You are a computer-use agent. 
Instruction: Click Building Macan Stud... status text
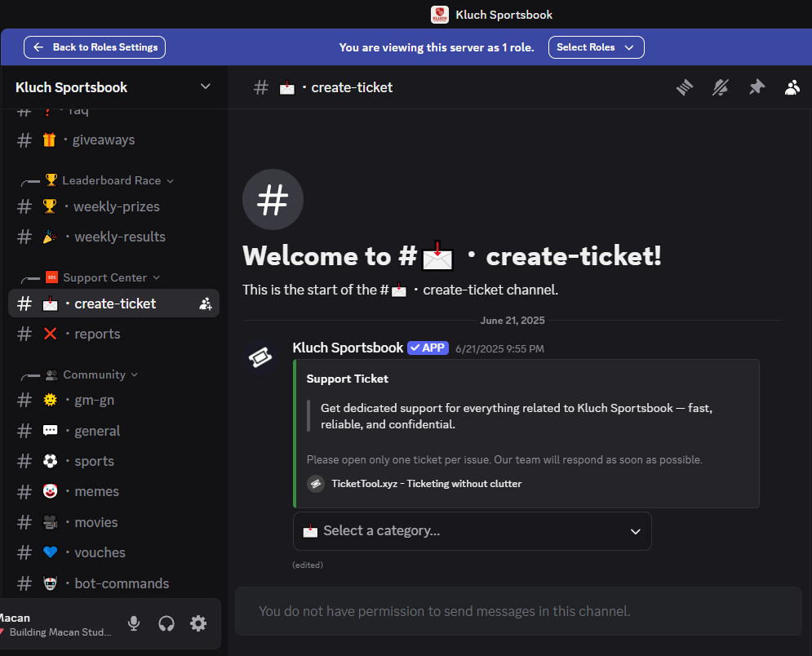60,632
